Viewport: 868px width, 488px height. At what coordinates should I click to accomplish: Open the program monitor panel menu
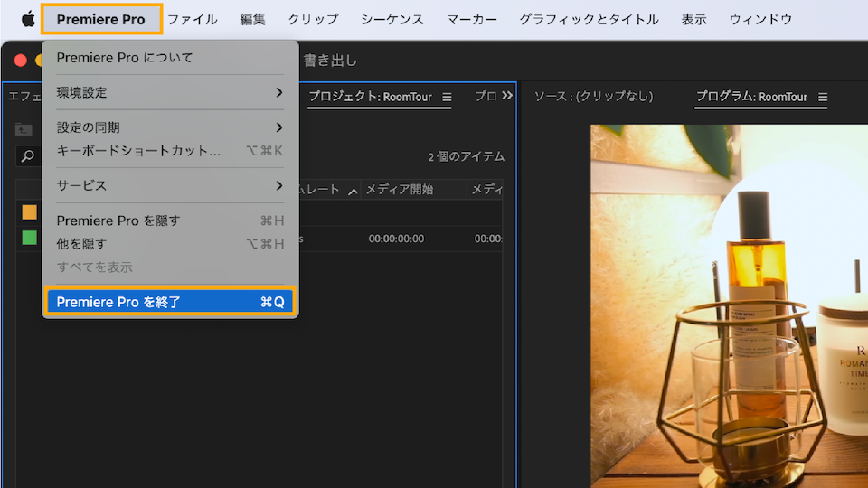(823, 98)
